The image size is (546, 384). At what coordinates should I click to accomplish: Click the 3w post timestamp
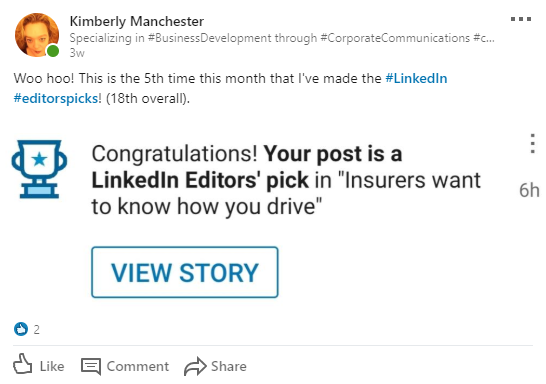click(77, 53)
